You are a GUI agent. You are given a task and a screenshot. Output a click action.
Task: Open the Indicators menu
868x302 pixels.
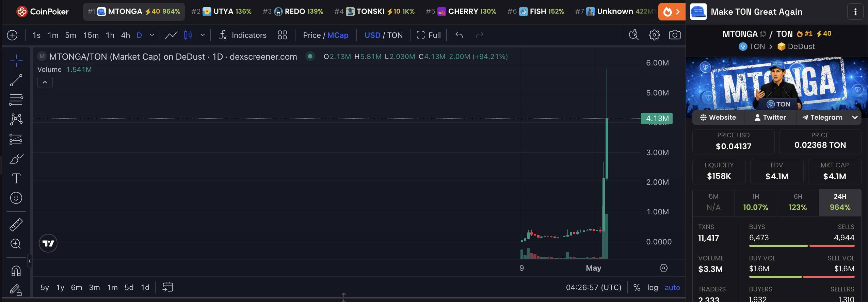tap(243, 35)
